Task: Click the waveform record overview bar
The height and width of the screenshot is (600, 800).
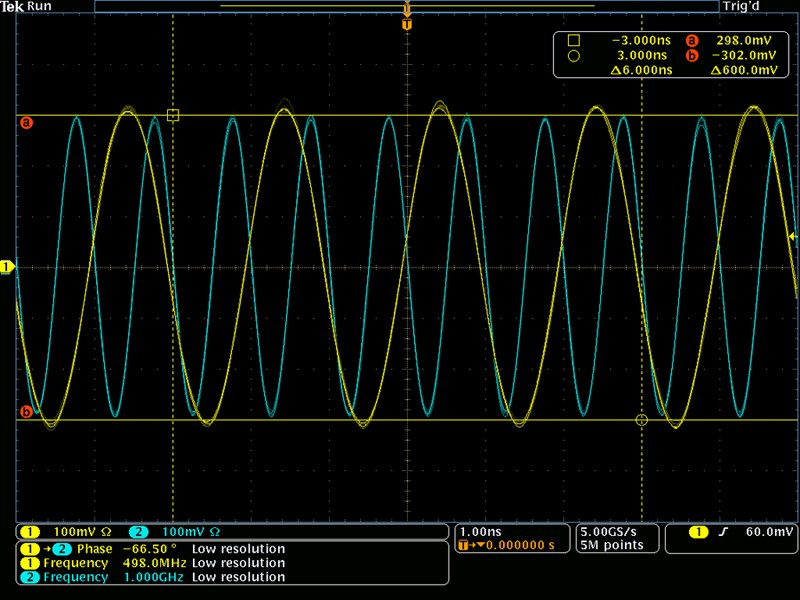Action: [406, 6]
